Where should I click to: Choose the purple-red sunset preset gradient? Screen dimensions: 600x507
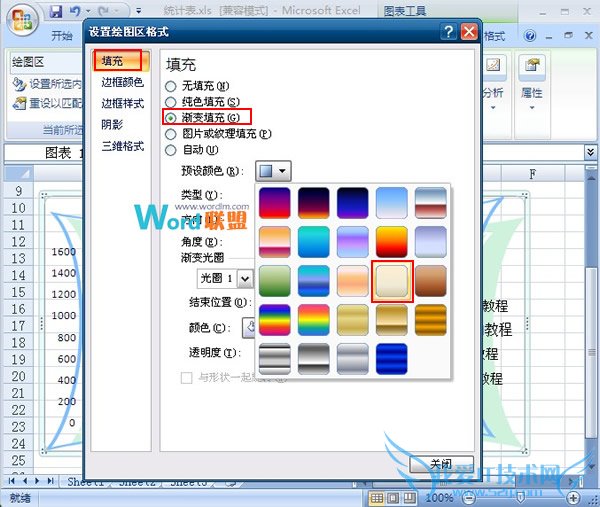click(x=275, y=203)
